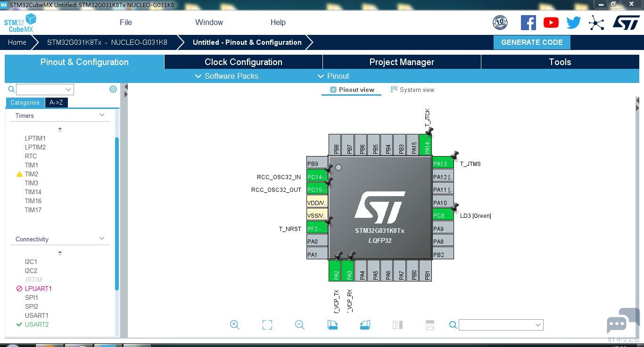The width and height of the screenshot is (644, 347).
Task: Click pin PC6 on the chip
Action: [443, 215]
